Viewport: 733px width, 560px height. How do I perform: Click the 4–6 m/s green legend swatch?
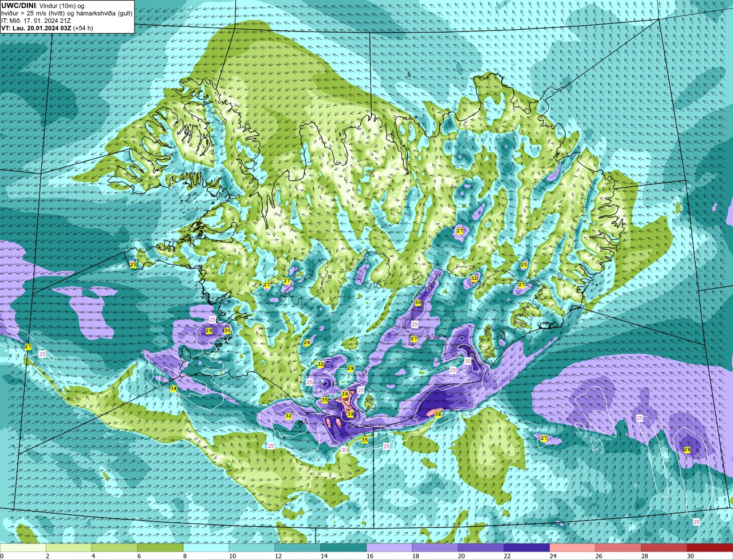coord(115,547)
